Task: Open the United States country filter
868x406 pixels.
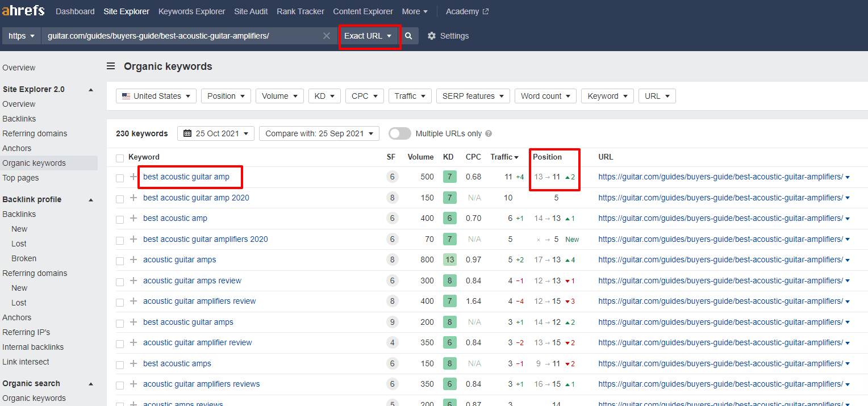Action: pos(156,96)
